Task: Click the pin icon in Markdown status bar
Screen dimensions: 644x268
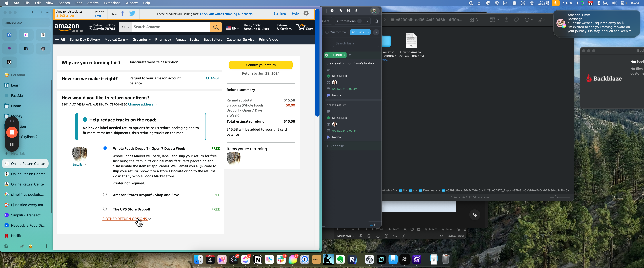Action: click(360, 236)
